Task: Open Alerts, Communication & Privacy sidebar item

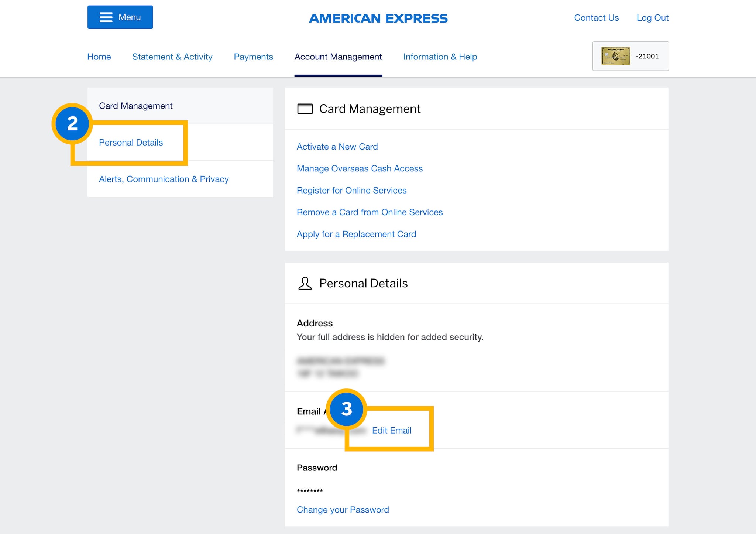Action: tap(164, 179)
